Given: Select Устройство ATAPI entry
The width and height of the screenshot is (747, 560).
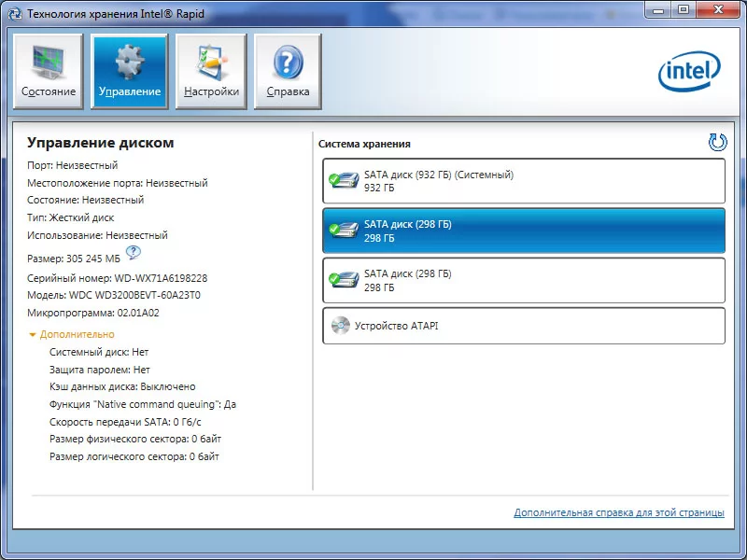Looking at the screenshot, I should pyautogui.click(x=524, y=326).
